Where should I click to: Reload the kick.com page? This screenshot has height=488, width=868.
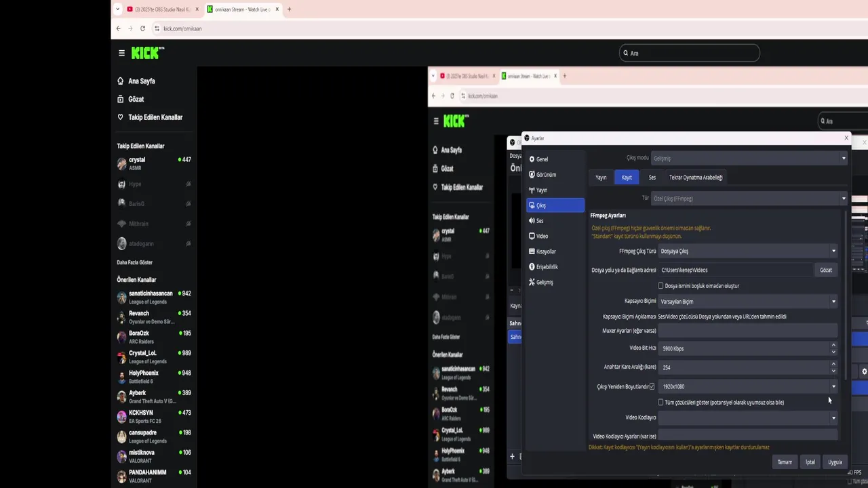click(x=142, y=28)
